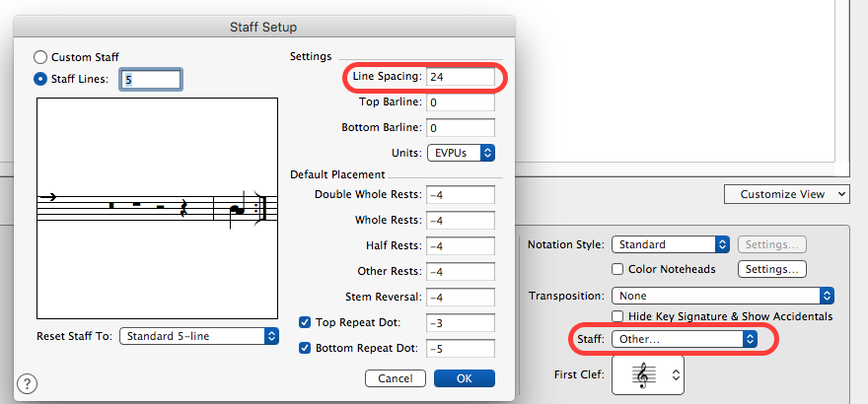Click the Line Spacing input field

461,77
